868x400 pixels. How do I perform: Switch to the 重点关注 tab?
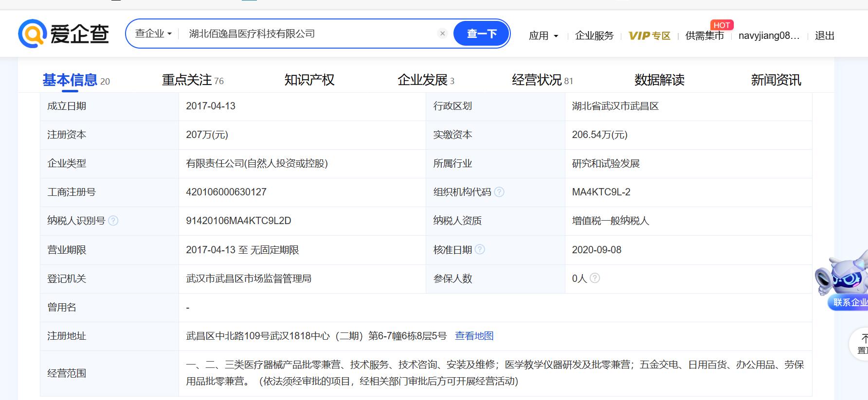click(192, 80)
